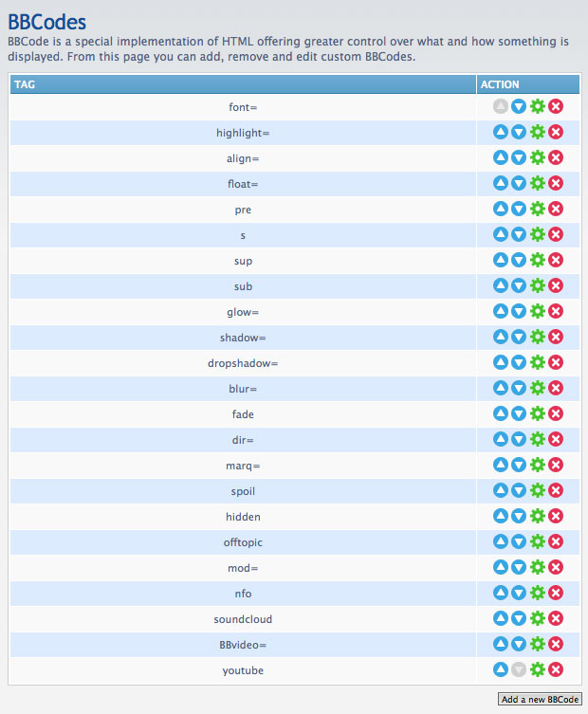This screenshot has height=714, width=588.
Task: Select the offtopic tag name
Action: pyautogui.click(x=243, y=542)
